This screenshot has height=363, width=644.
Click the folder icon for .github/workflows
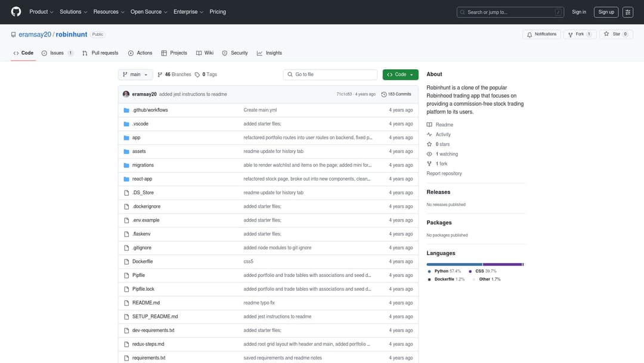126,110
